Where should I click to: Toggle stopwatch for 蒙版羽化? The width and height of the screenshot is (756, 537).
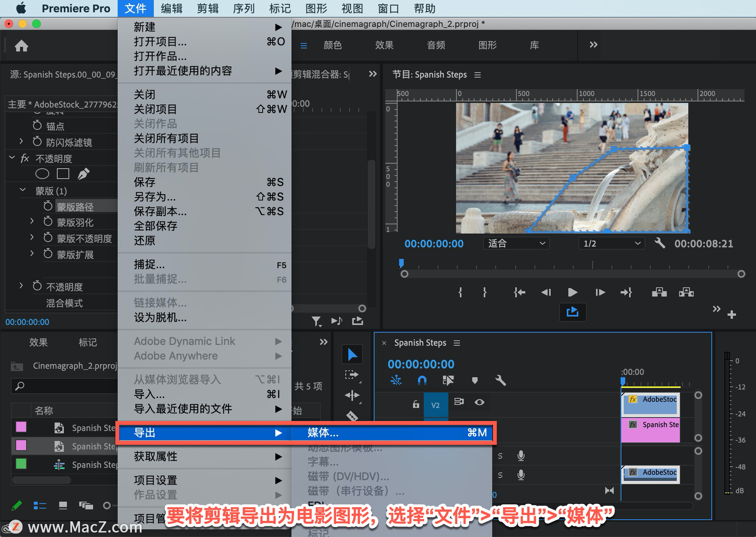pos(48,221)
